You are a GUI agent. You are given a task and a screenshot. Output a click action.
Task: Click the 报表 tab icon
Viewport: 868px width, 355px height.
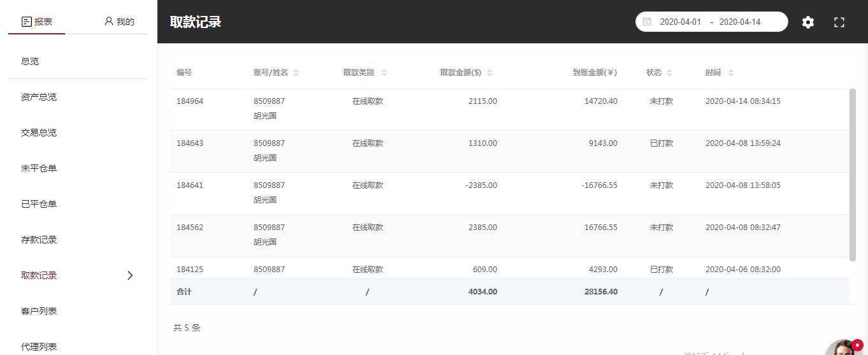point(26,22)
